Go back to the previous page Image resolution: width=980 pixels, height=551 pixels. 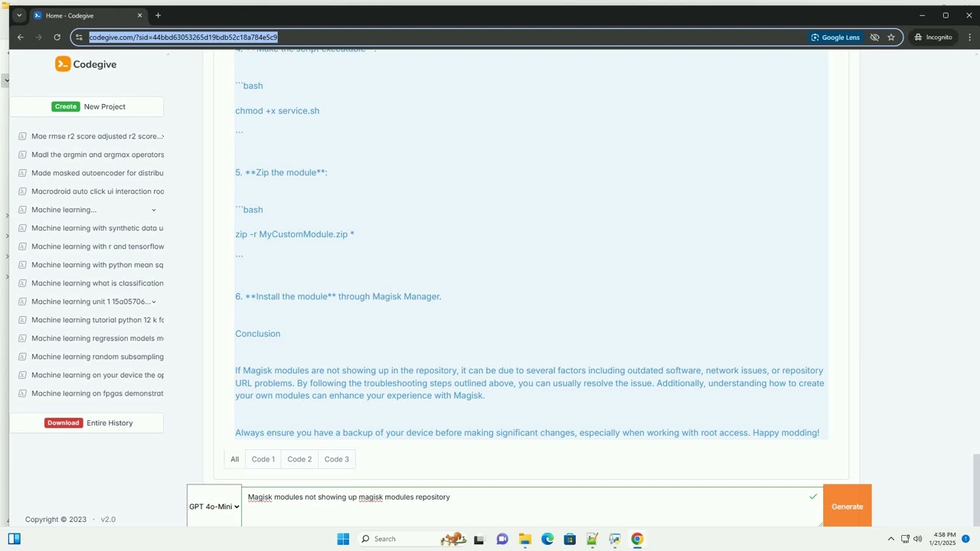tap(21, 37)
